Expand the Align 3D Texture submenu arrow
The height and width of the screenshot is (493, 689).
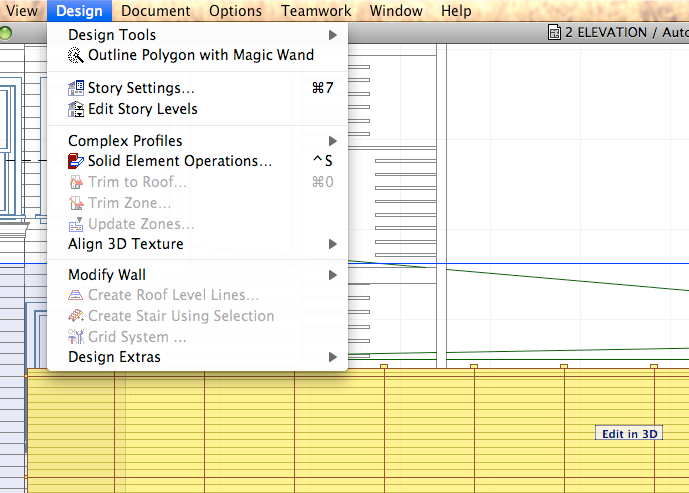point(333,244)
